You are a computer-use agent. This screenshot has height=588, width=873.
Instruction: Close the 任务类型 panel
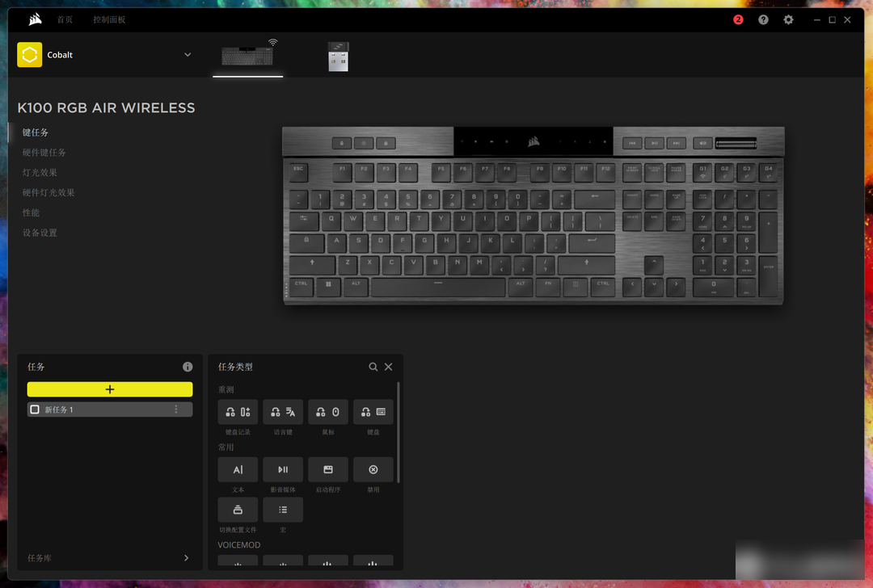click(x=389, y=367)
